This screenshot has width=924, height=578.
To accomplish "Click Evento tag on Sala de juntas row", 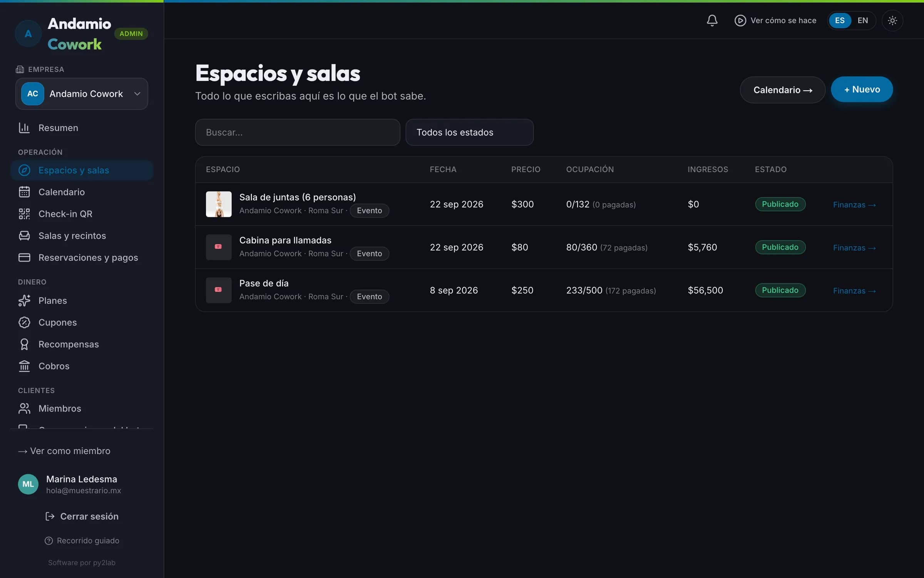I will [369, 210].
